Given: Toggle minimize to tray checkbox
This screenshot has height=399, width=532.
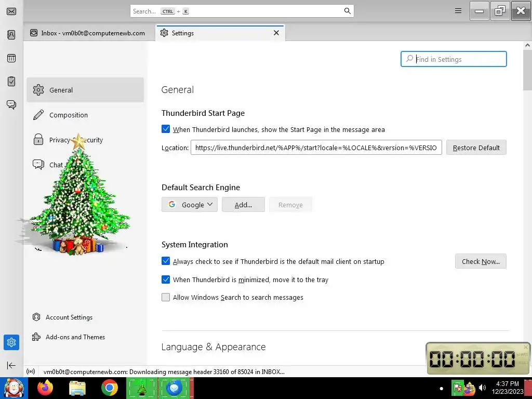Looking at the screenshot, I should coord(166,279).
